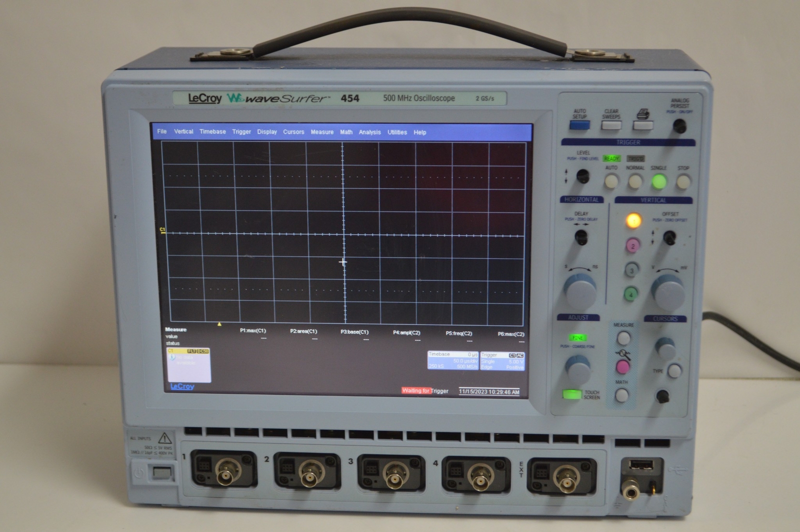800x532 pixels.
Task: Open the Display menu
Action: [266, 131]
